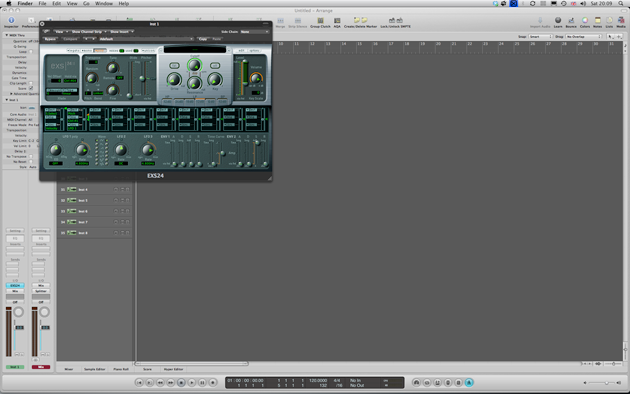Toggle the Score checkbox in inspector
The image size is (630, 394).
click(31, 88)
